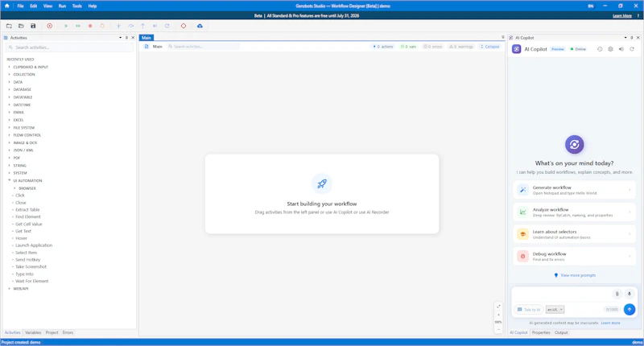The height and width of the screenshot is (346, 644).
Task: Zoom in the canvas with plus icon
Action: (x=498, y=315)
